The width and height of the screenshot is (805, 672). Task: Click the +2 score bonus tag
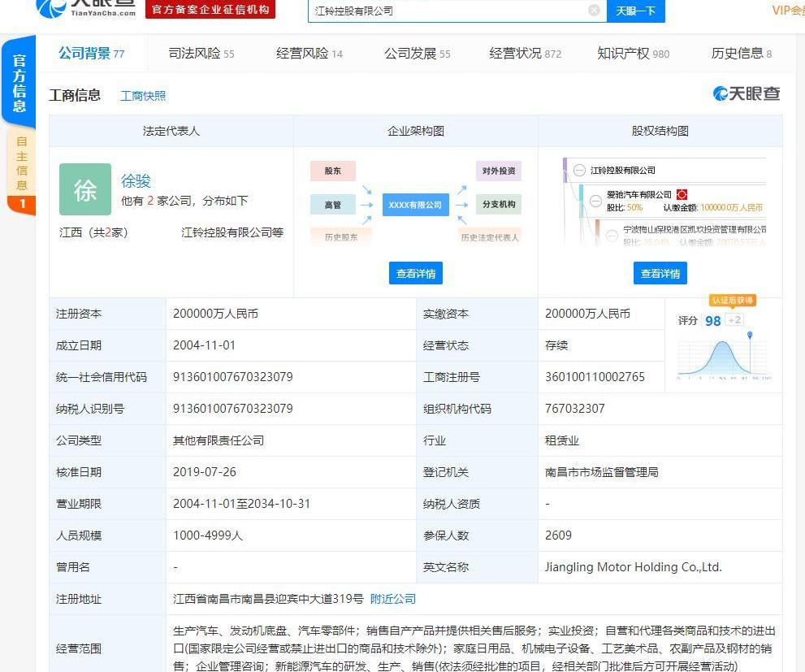coord(734,320)
